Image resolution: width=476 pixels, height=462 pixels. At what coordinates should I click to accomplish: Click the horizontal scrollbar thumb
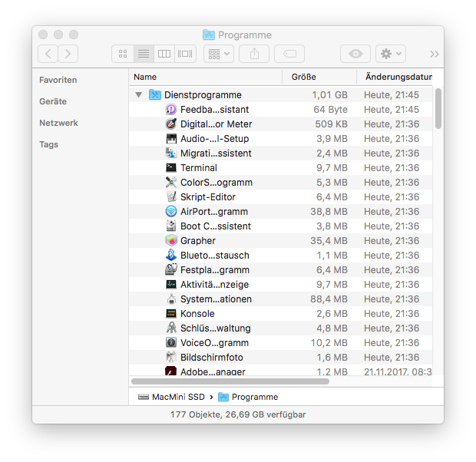pyautogui.click(x=230, y=381)
